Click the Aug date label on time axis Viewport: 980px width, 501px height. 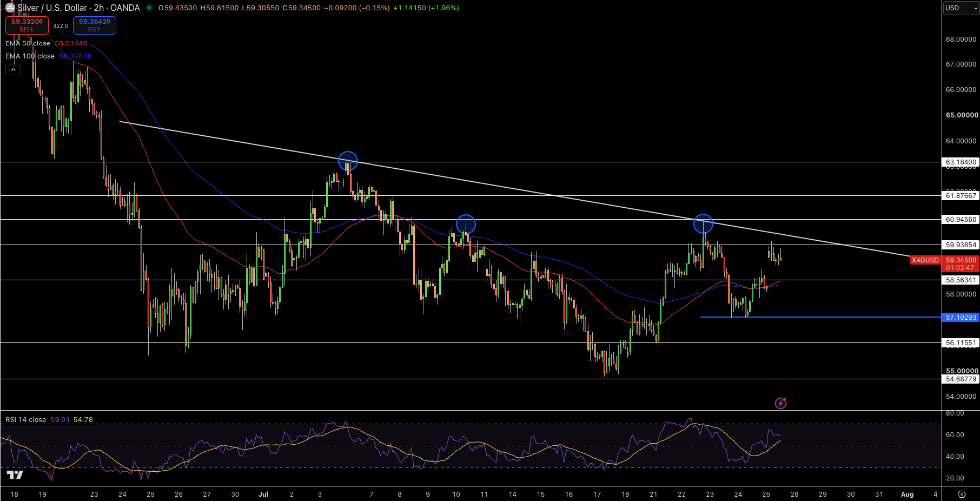[907, 495]
